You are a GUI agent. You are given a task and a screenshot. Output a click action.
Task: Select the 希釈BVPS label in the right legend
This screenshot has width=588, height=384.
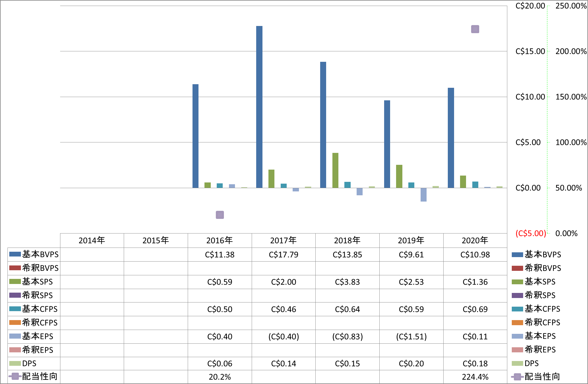tap(543, 268)
